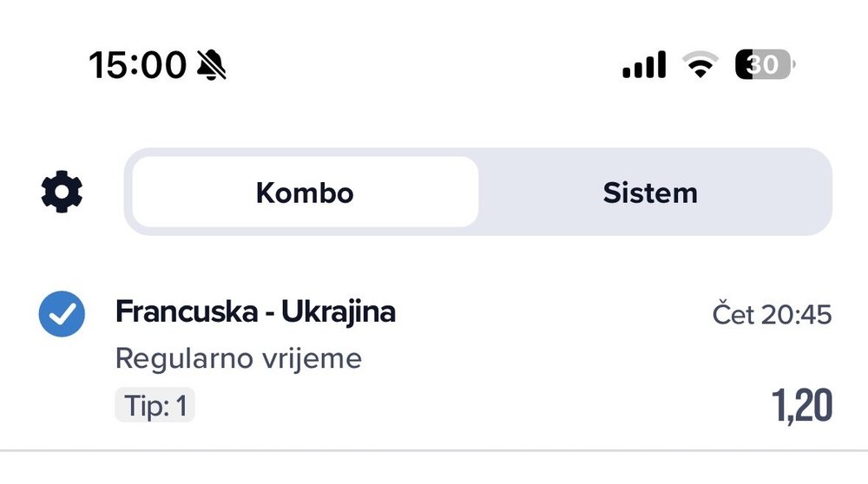The image size is (868, 484).
Task: Tap the digit 1 in Tip badge
Action: tap(181, 406)
